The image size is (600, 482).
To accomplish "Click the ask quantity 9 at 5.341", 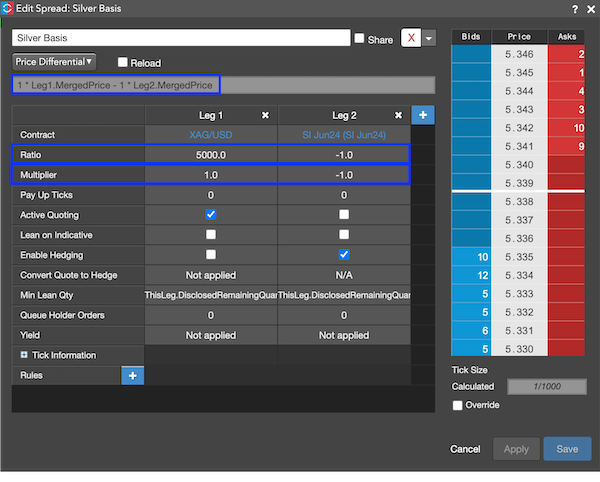I will 566,146.
